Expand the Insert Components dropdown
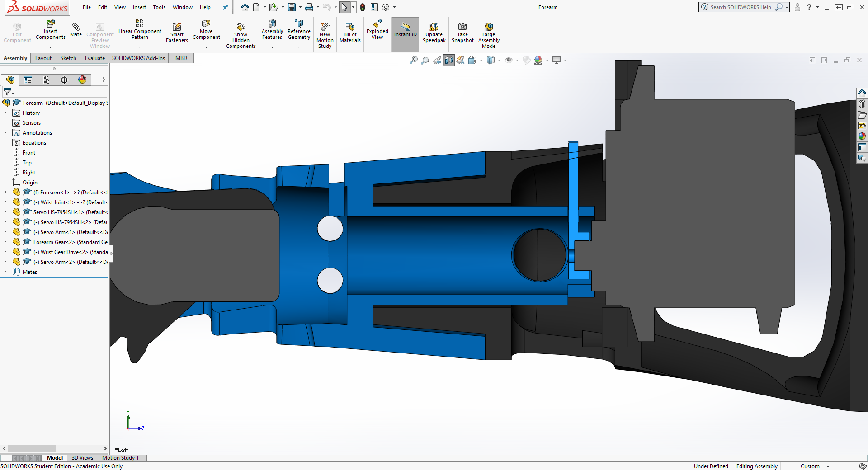The width and height of the screenshot is (868, 470). [51, 47]
